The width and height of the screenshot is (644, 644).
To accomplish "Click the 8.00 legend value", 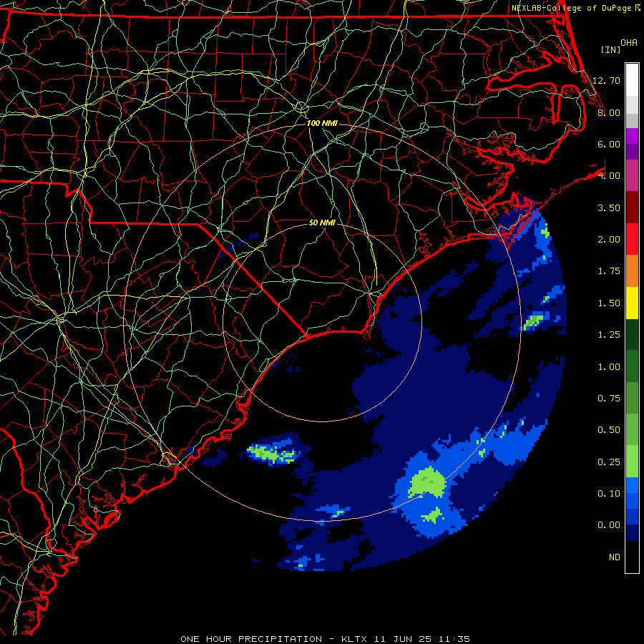I will coord(609,112).
